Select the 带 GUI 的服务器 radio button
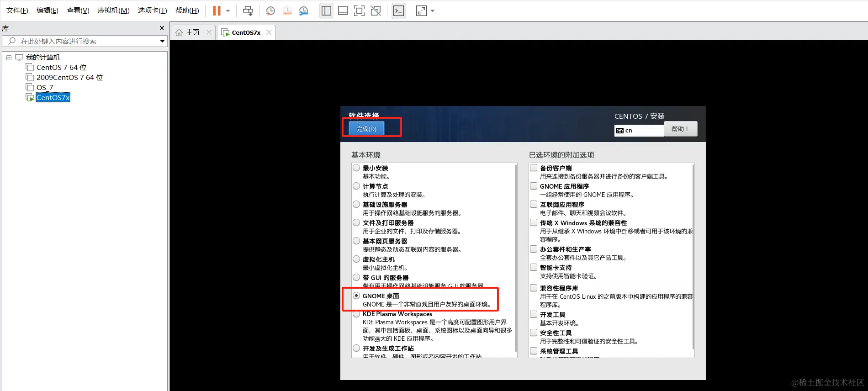Viewport: 868px width, 391px height. 356,277
